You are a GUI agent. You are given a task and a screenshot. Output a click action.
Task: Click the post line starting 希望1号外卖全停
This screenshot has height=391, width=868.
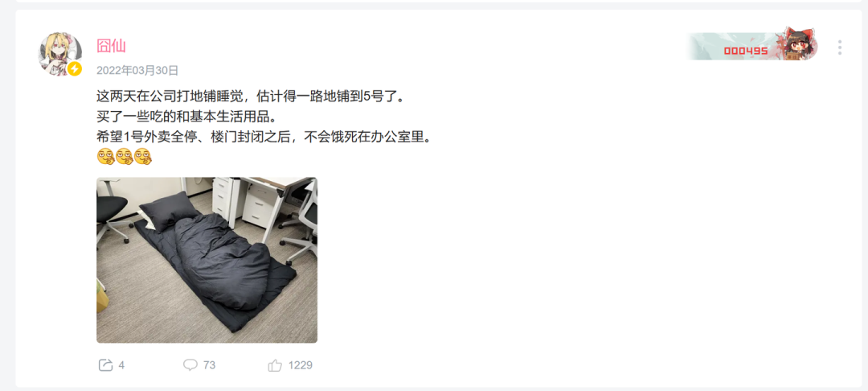[264, 138]
